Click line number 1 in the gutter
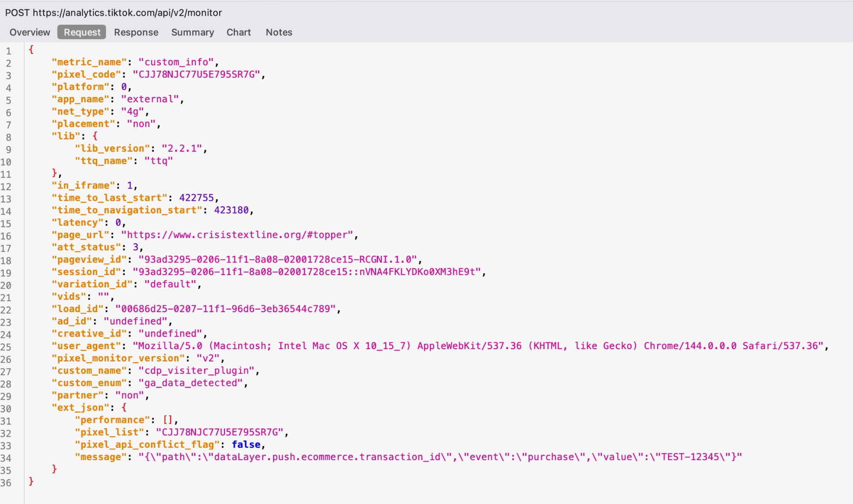The width and height of the screenshot is (853, 504). pyautogui.click(x=9, y=50)
